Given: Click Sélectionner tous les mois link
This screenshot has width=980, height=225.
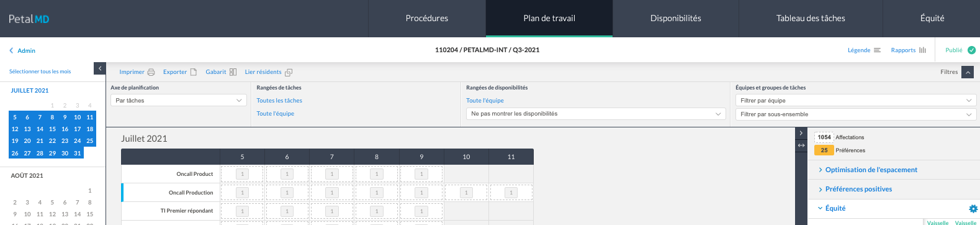Looking at the screenshot, I should [x=40, y=71].
